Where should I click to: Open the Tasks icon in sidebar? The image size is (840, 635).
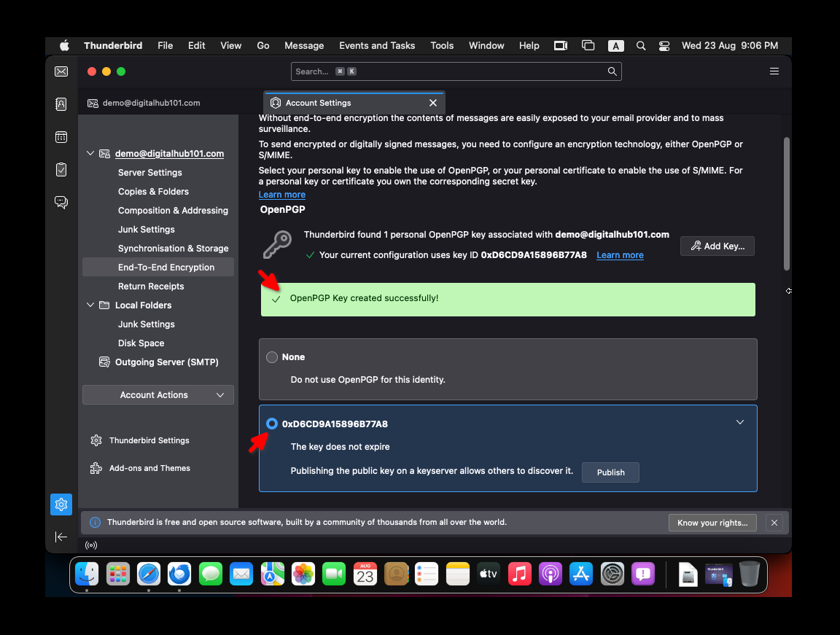(x=61, y=169)
